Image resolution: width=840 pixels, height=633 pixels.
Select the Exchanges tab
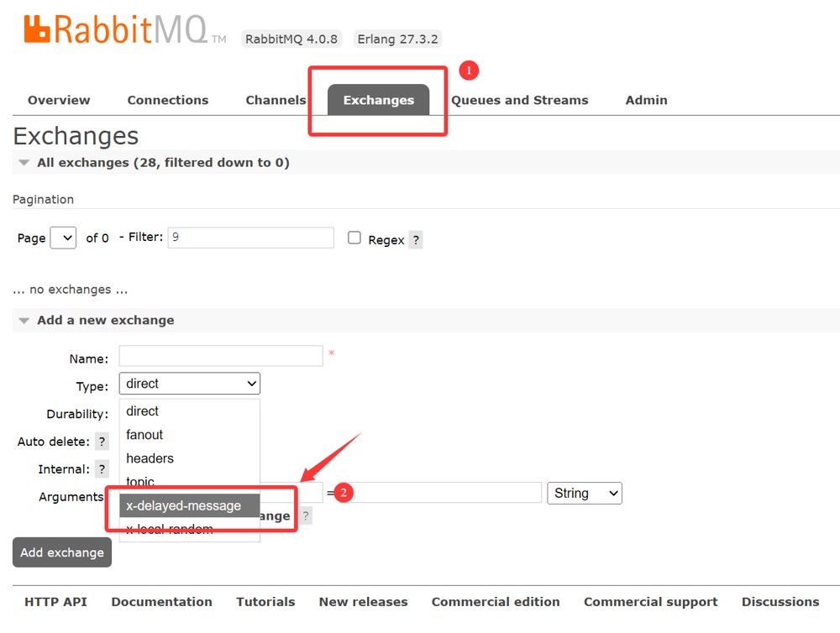point(379,100)
